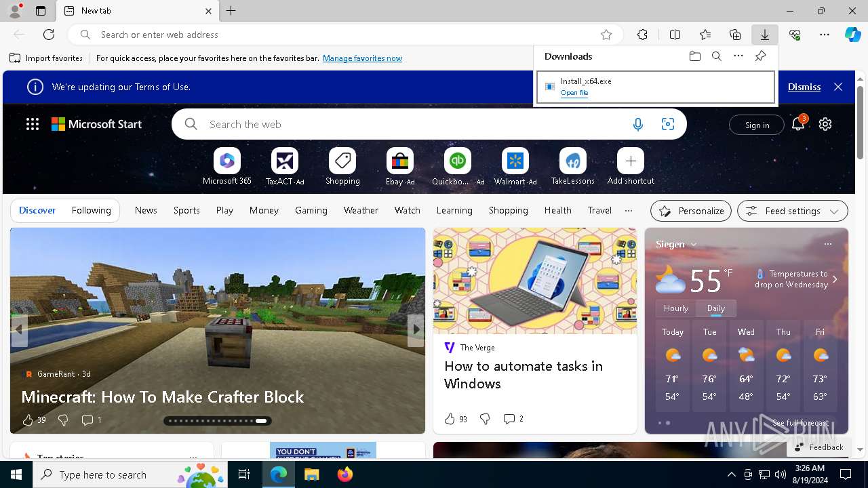Open Browser essentials heart icon

click(795, 35)
